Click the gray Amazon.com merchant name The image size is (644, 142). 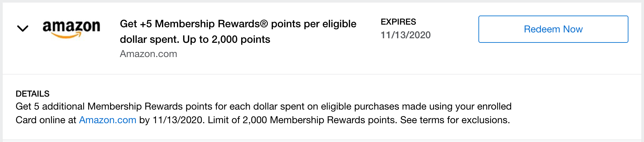click(148, 54)
